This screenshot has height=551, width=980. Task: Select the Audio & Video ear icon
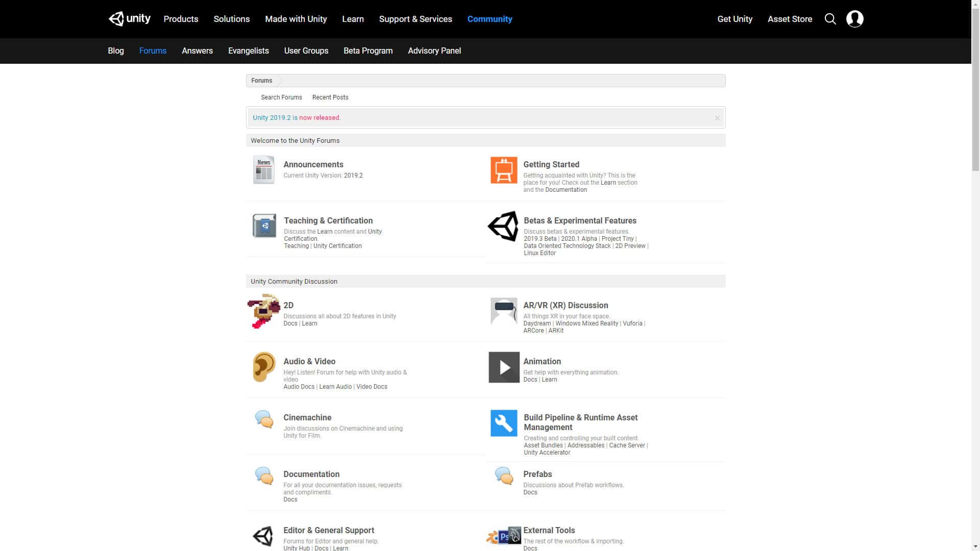point(263,367)
